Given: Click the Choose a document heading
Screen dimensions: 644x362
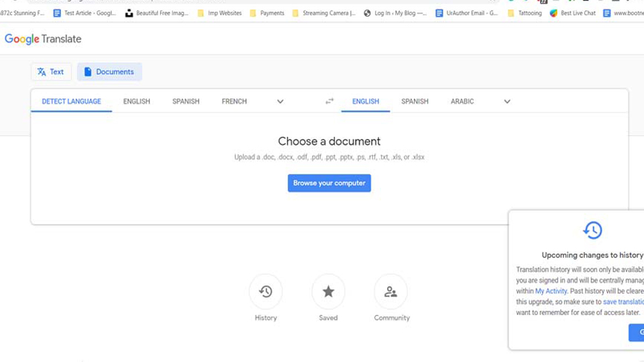Looking at the screenshot, I should (329, 141).
